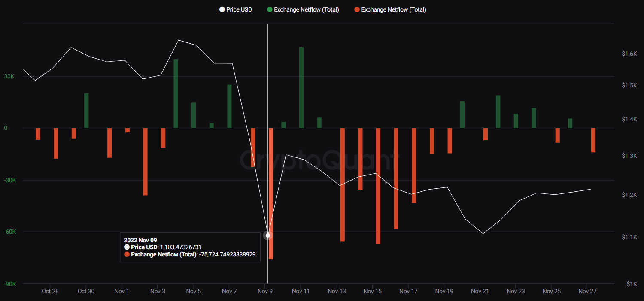Select the red Nov 2 outflow bar
Viewport: 644px width, 301px height.
(145, 162)
